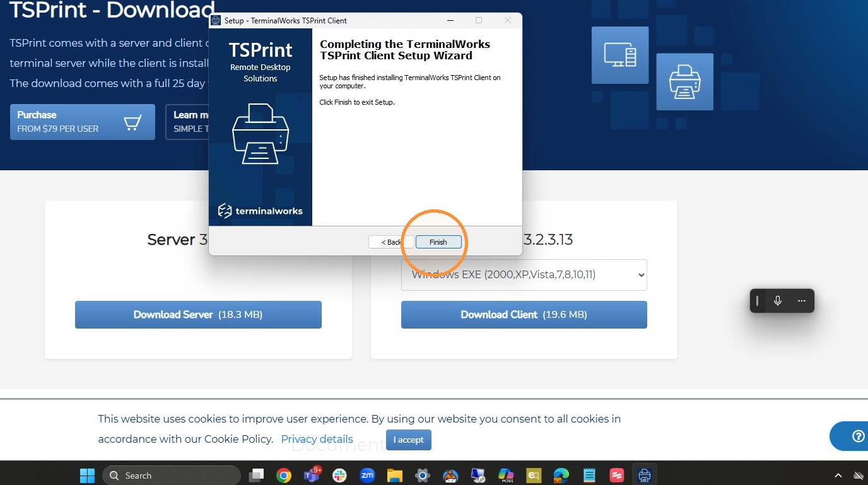
Task: Open File Explorer from the taskbar
Action: [395, 475]
